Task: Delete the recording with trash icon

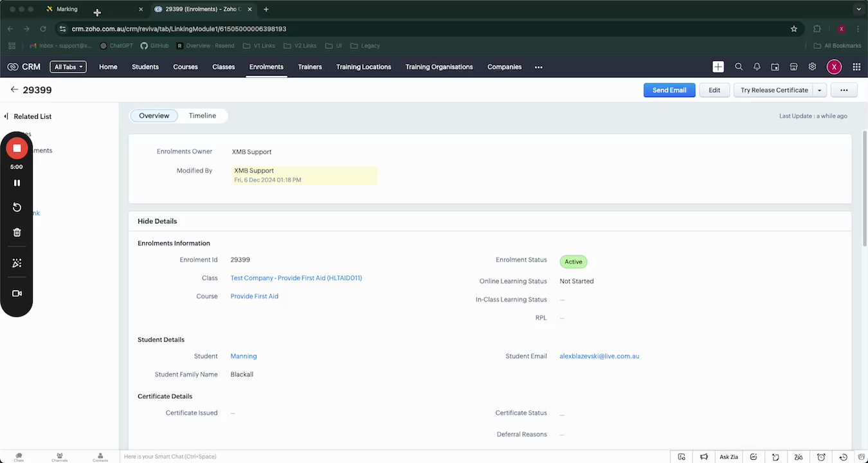Action: click(x=17, y=232)
